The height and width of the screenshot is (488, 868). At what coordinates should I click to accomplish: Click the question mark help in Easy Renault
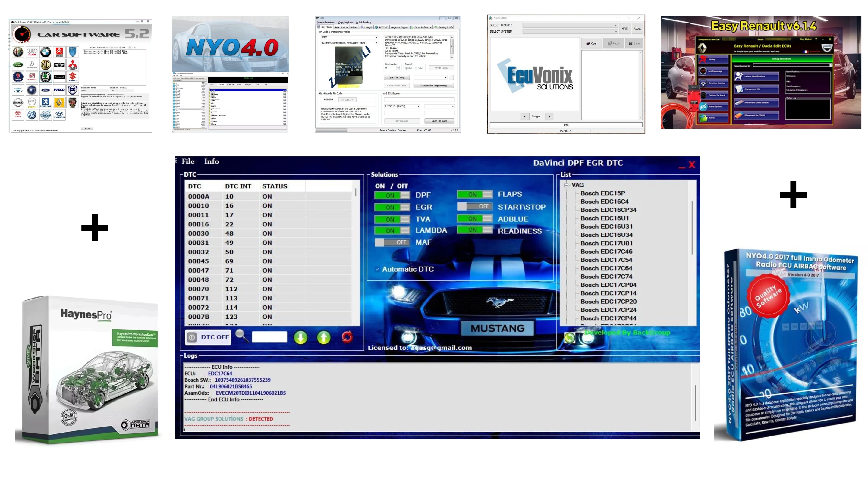pyautogui.click(x=816, y=39)
